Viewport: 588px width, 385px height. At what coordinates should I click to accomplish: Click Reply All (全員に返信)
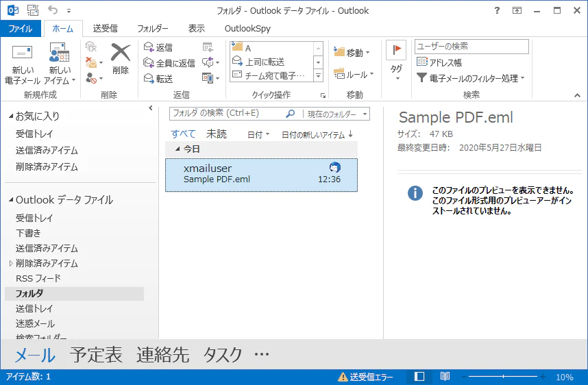point(169,62)
